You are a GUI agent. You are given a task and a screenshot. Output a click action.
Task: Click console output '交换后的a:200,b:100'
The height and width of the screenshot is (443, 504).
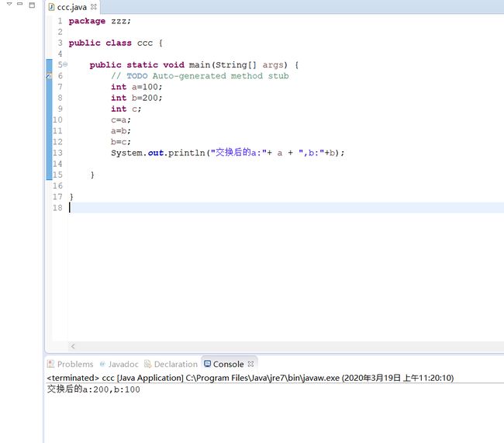pyautogui.click(x=94, y=389)
